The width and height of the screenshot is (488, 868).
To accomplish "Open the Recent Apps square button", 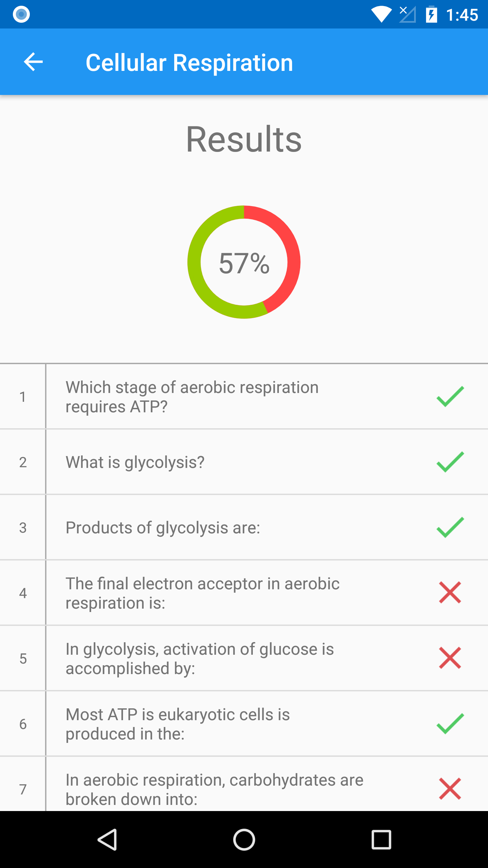I will point(381,840).
